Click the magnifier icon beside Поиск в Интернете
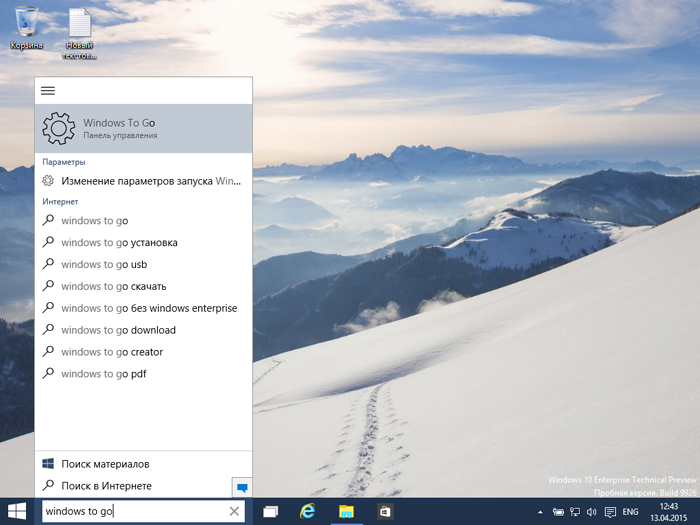Image resolution: width=700 pixels, height=525 pixels. click(x=48, y=485)
